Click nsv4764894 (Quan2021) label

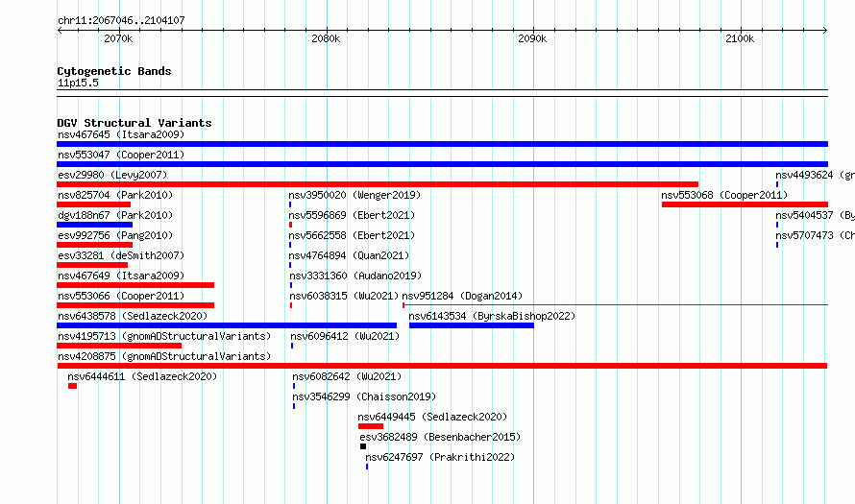349,255
